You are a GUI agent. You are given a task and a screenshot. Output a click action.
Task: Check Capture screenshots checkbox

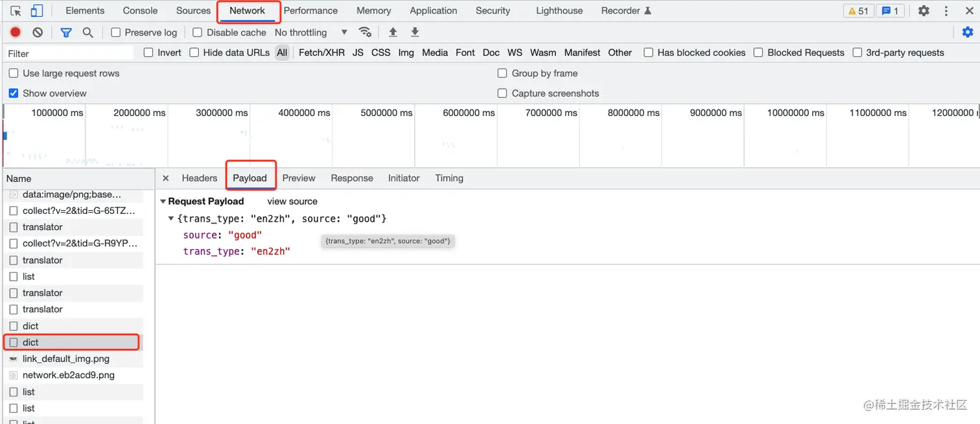(x=502, y=93)
